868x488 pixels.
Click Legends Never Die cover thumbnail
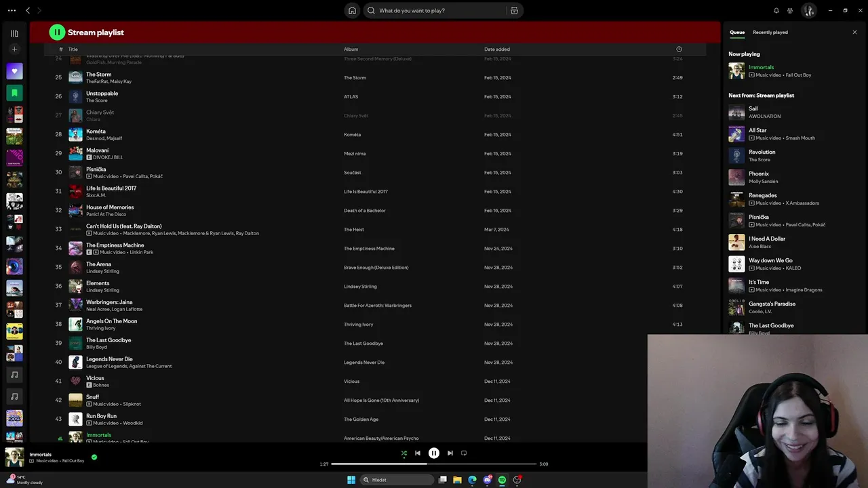(75, 362)
